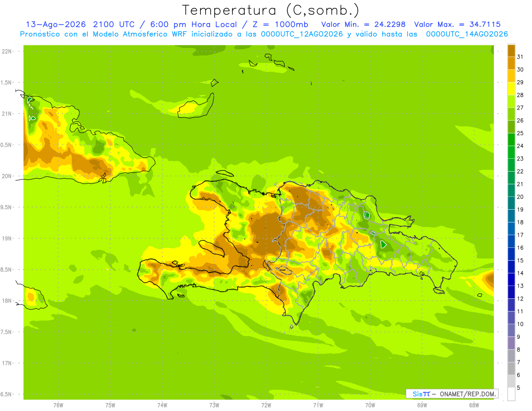Select the green swatch between 24 and 25
This screenshot has width=532, height=411.
point(511,140)
